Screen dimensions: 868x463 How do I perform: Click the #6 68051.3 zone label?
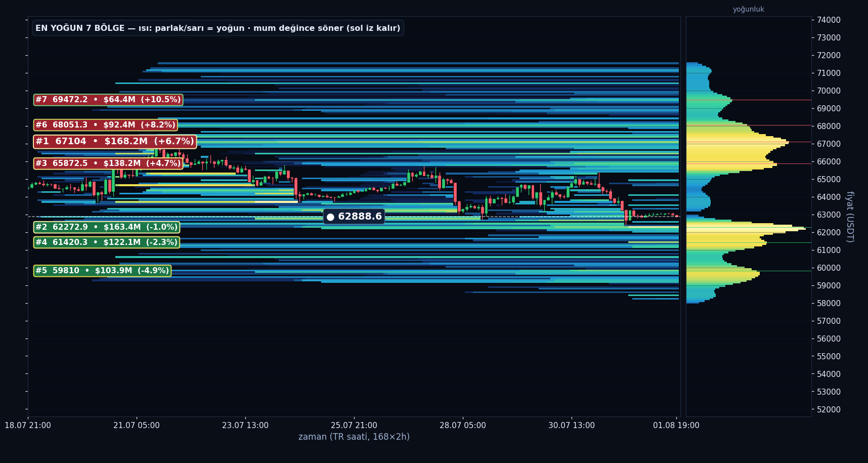pos(105,125)
